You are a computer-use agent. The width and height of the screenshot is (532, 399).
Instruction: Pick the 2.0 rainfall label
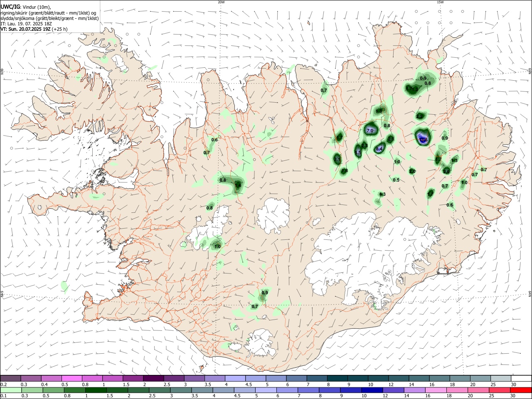tap(412, 171)
